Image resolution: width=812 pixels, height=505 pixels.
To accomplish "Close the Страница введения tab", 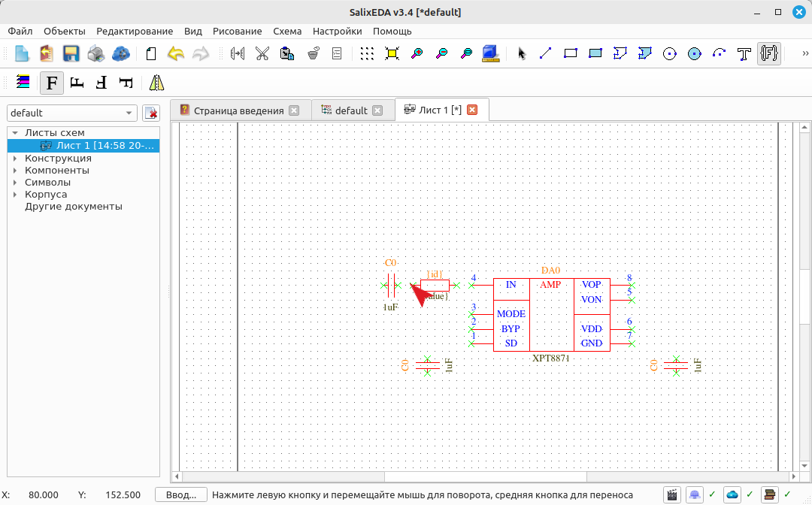I will tap(294, 110).
